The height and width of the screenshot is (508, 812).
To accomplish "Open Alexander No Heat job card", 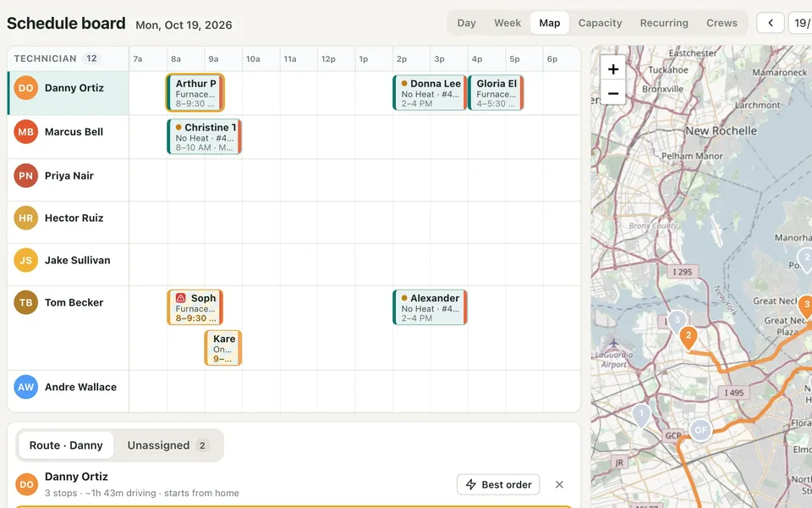I will [x=430, y=307].
